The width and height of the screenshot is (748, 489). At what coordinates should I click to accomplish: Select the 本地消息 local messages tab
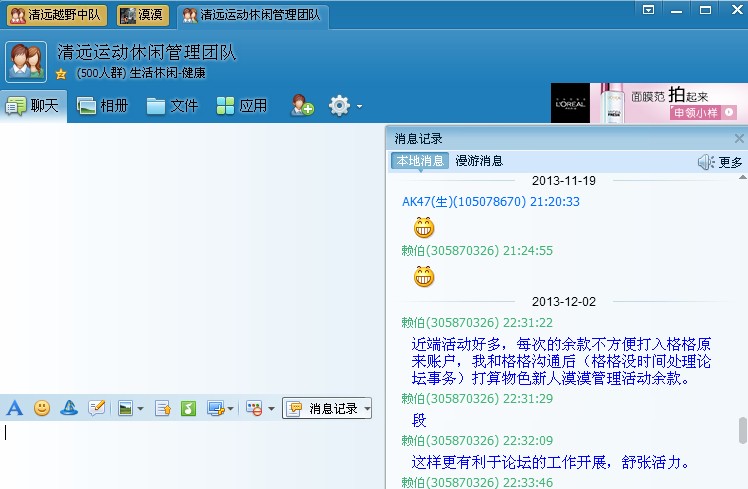click(420, 161)
